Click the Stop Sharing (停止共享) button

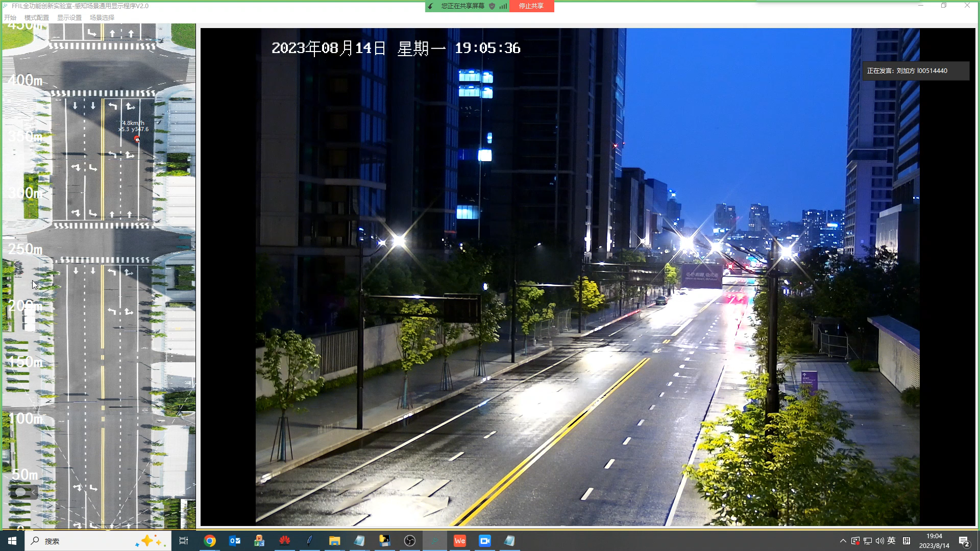pyautogui.click(x=531, y=6)
